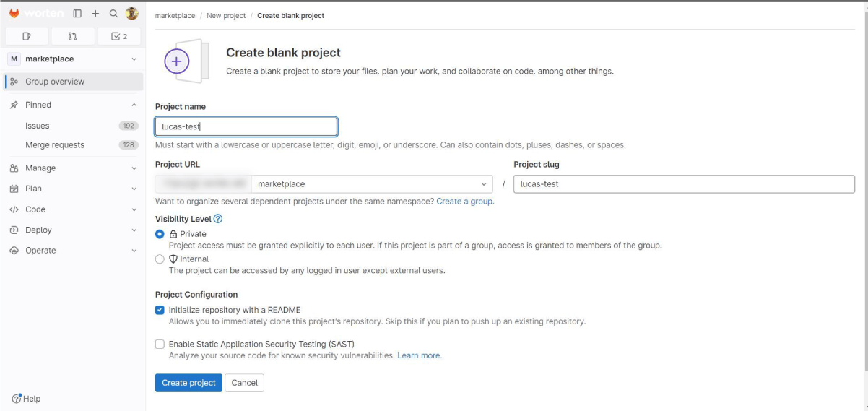Click the Visibility Level help icon
868x411 pixels.
[218, 219]
